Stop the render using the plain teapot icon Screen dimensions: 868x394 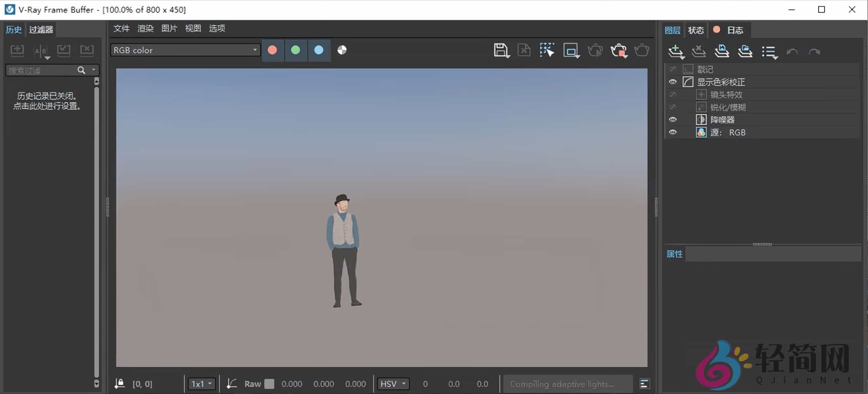tap(641, 50)
